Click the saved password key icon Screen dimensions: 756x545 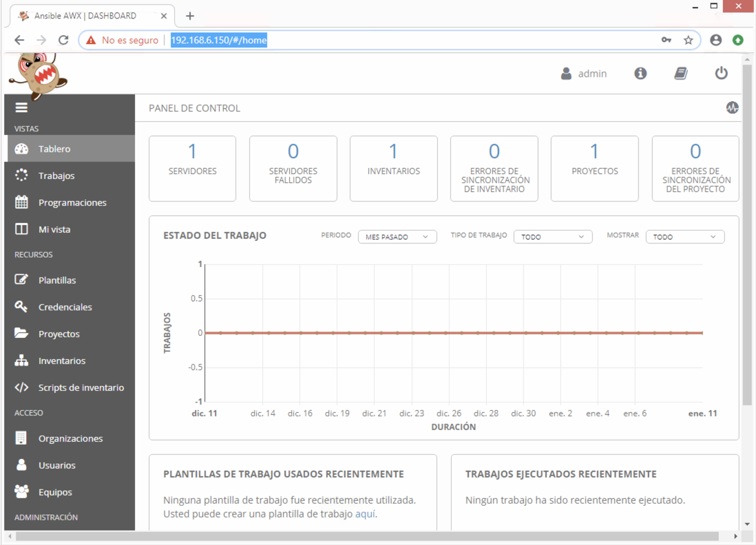pos(666,40)
